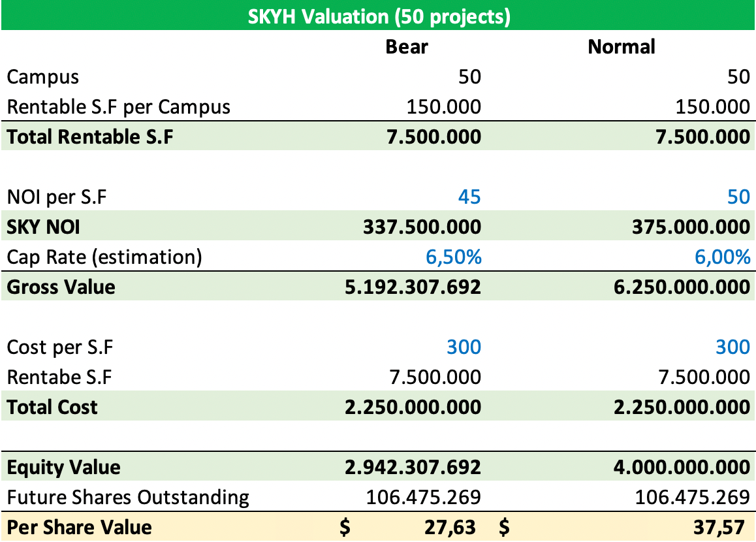Select 106.475.269 in the Normal column
The height and width of the screenshot is (542, 756).
point(693,497)
